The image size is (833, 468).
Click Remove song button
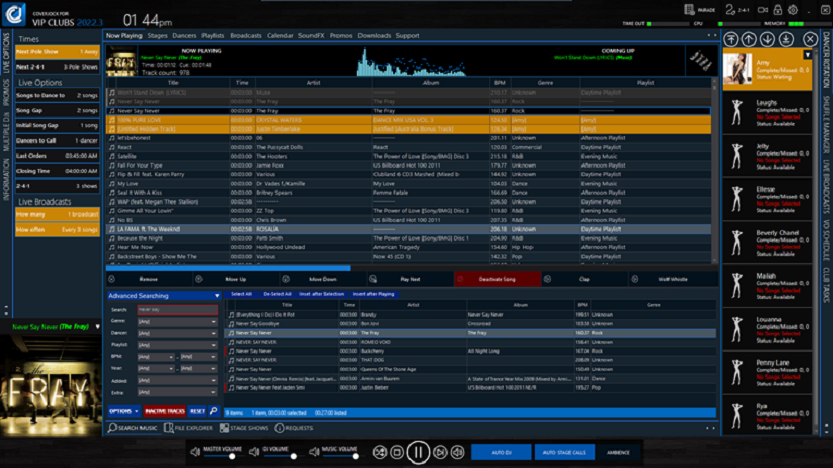(149, 279)
